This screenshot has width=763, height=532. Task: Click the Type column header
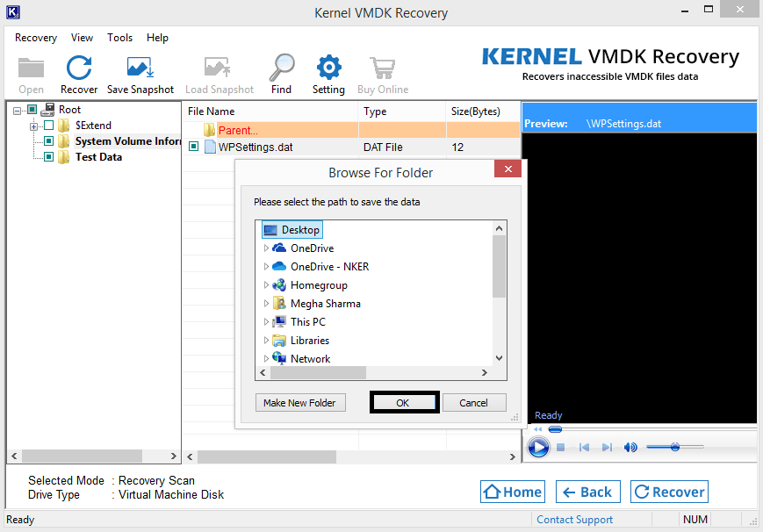402,111
